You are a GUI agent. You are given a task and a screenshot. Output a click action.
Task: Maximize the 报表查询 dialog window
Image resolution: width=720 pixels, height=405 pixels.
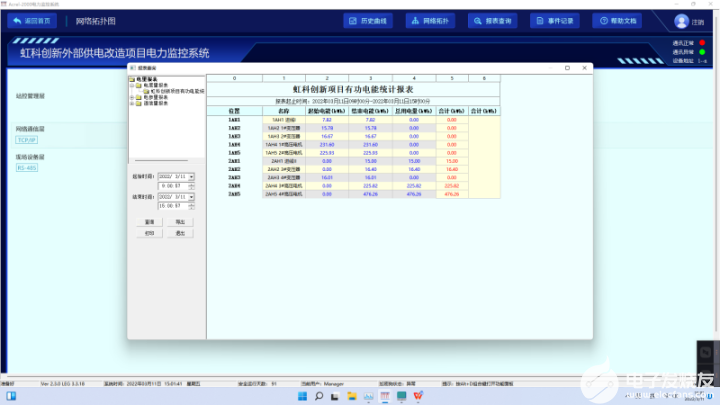568,68
